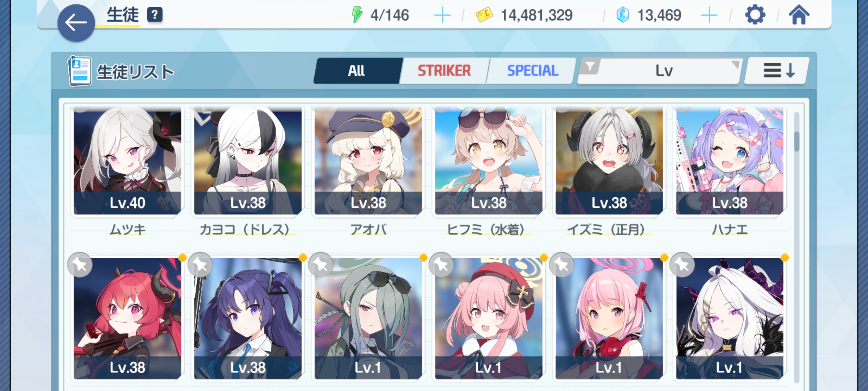Tap the blue gem currency icon

coord(623,15)
